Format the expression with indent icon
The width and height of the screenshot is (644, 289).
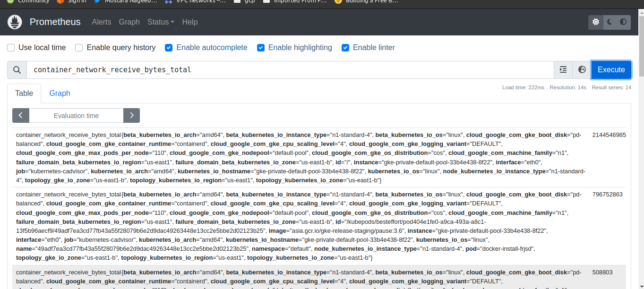tap(563, 70)
